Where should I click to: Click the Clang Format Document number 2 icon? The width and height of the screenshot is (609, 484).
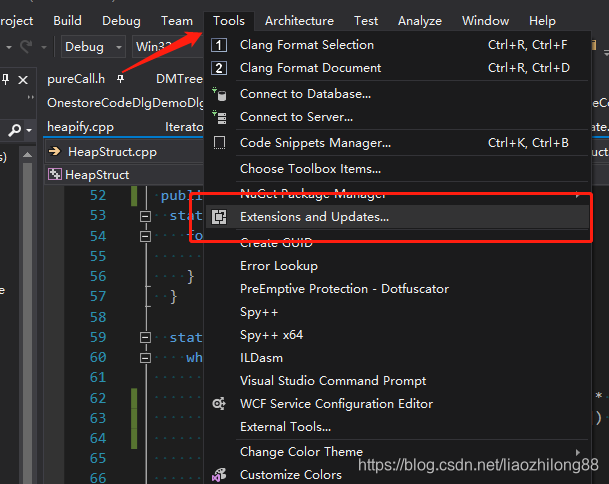point(219,68)
